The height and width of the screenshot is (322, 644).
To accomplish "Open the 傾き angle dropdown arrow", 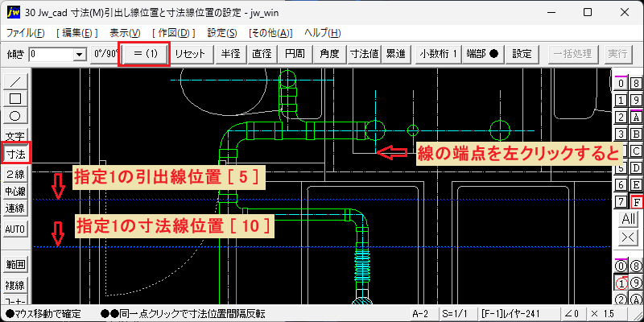I will tap(79, 54).
